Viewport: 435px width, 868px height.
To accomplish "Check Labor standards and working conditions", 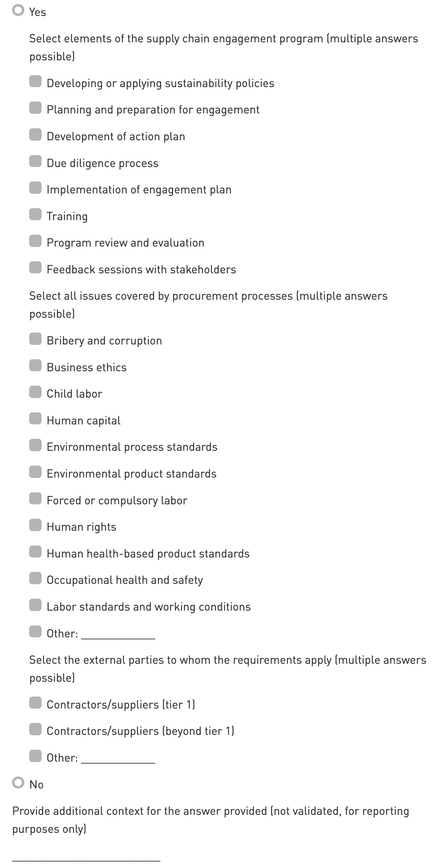I will (35, 605).
